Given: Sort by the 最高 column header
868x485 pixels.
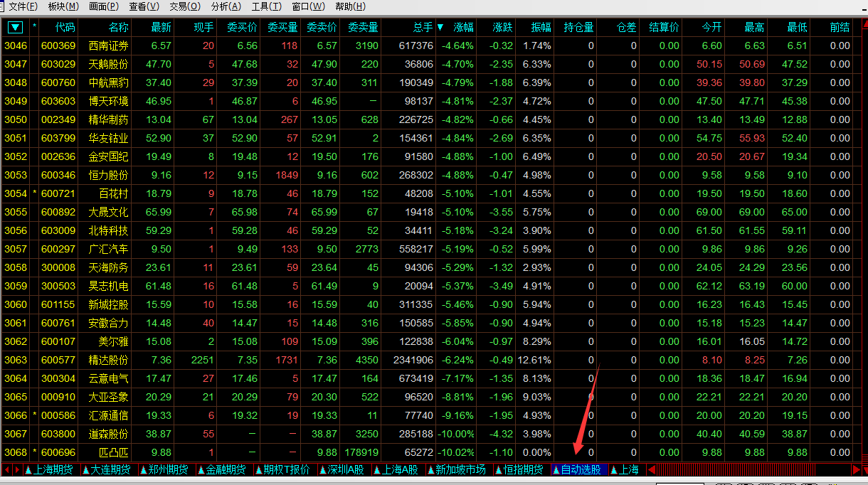Looking at the screenshot, I should [754, 27].
